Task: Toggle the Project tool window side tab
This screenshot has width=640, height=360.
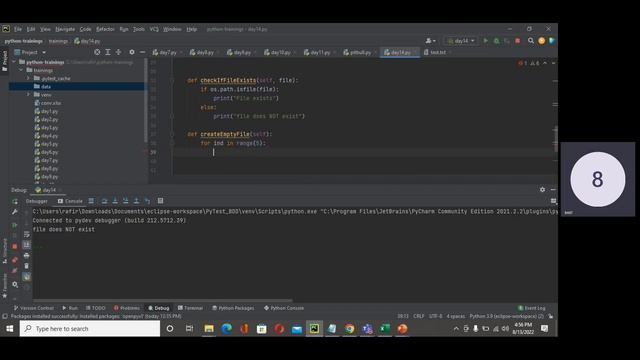Action: coord(4,61)
